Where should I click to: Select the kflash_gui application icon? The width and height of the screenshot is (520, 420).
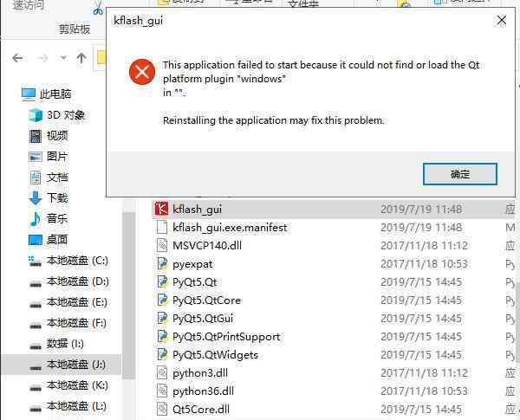coord(161,209)
